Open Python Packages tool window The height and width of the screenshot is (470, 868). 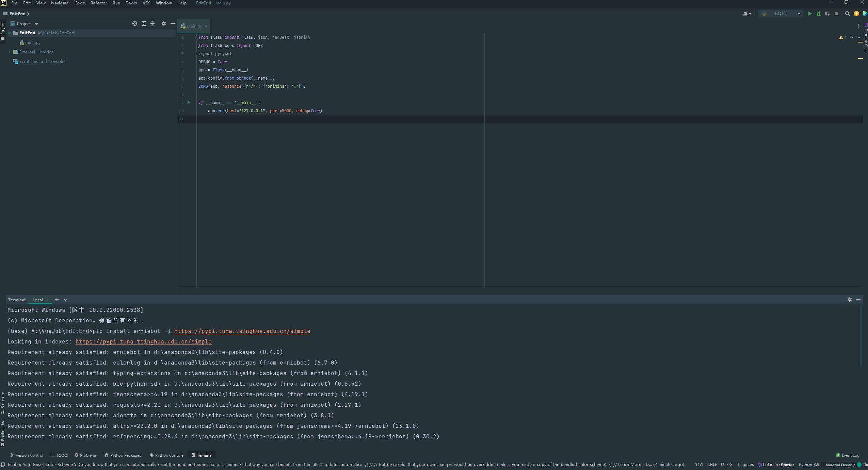(123, 455)
